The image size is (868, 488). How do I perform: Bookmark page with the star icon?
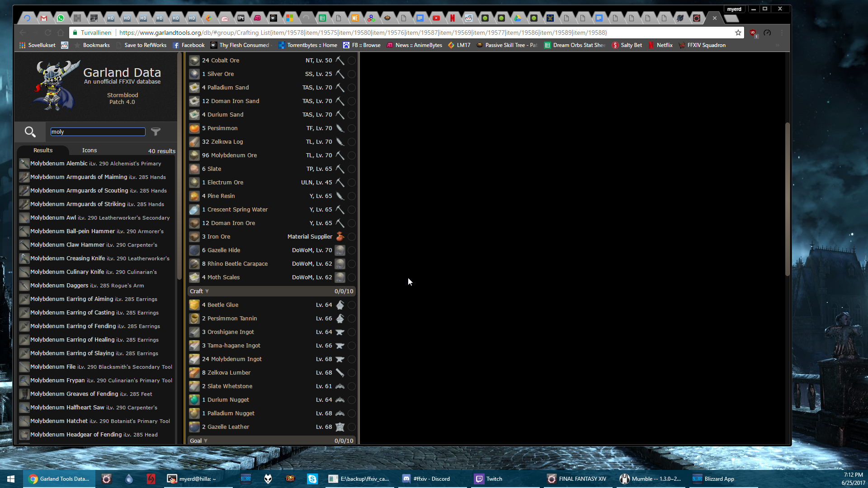(738, 33)
